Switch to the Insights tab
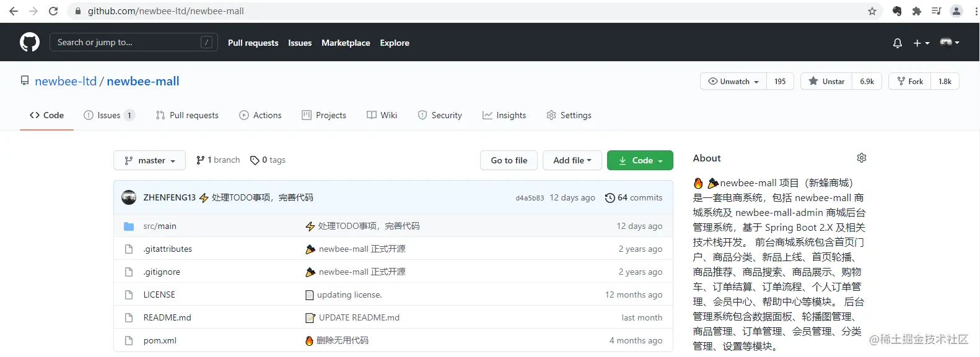This screenshot has width=980, height=357. (x=504, y=115)
